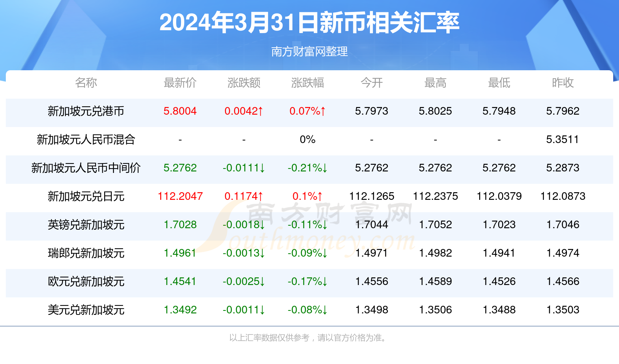Click the high value 1.4982
Screen dimensions: 619x364
435,253
